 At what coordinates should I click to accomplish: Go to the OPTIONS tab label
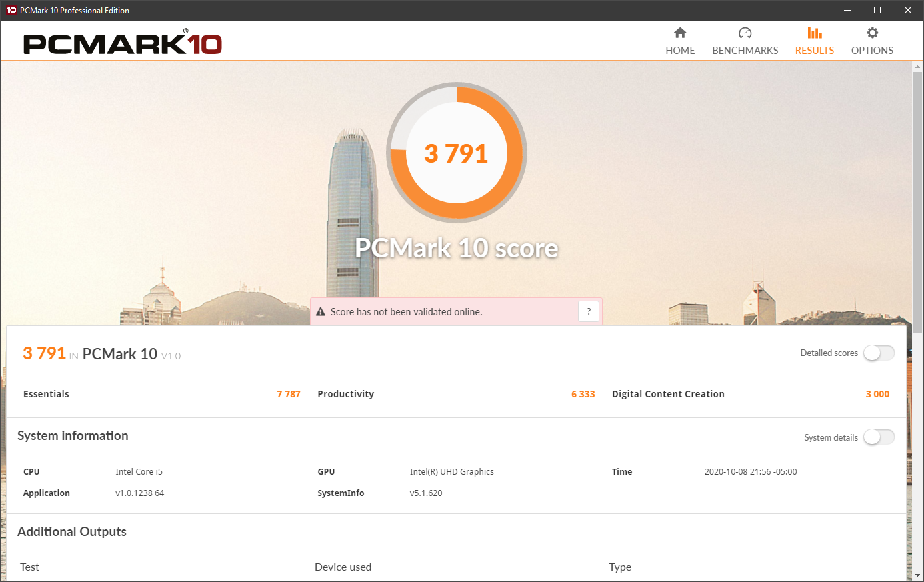(x=872, y=51)
